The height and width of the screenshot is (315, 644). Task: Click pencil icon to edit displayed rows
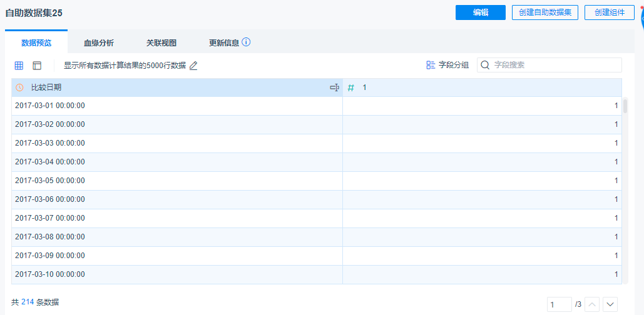tap(193, 66)
